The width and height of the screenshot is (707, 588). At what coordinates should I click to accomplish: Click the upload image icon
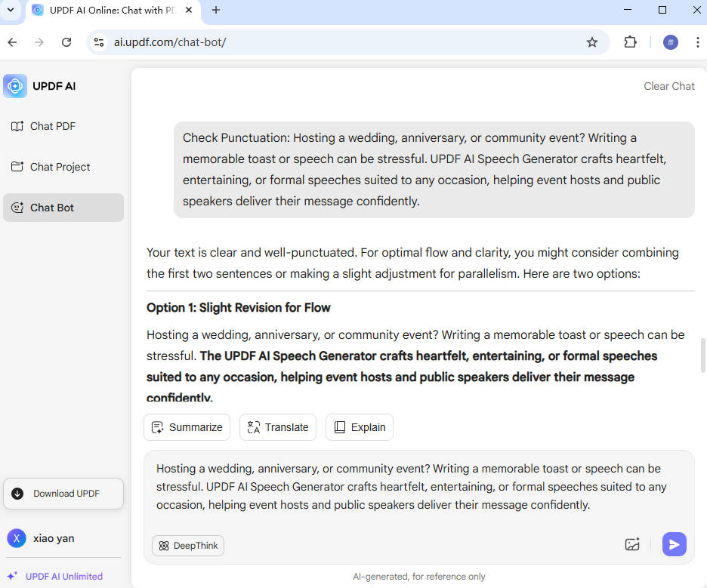(632, 544)
